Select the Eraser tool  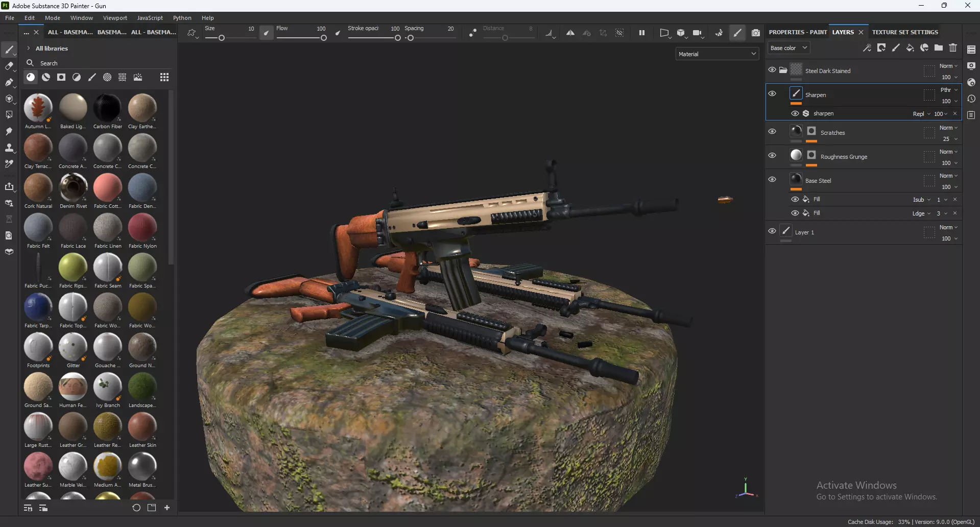9,66
